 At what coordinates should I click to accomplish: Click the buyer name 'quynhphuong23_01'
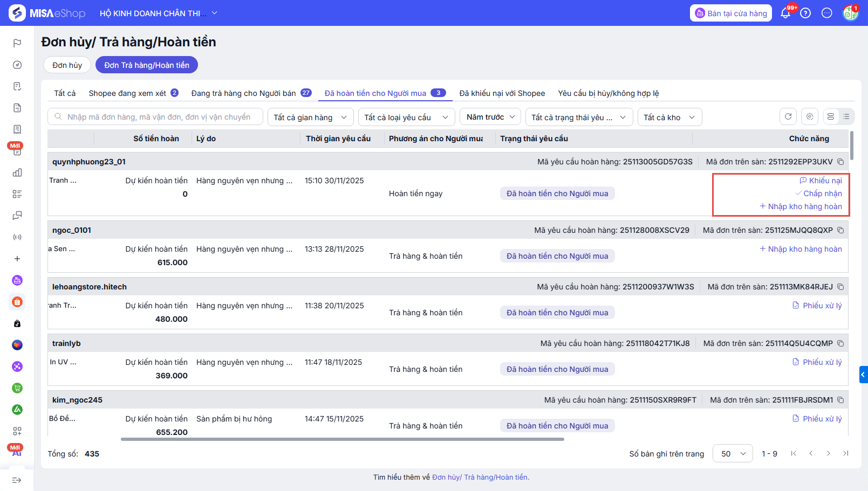click(x=89, y=162)
